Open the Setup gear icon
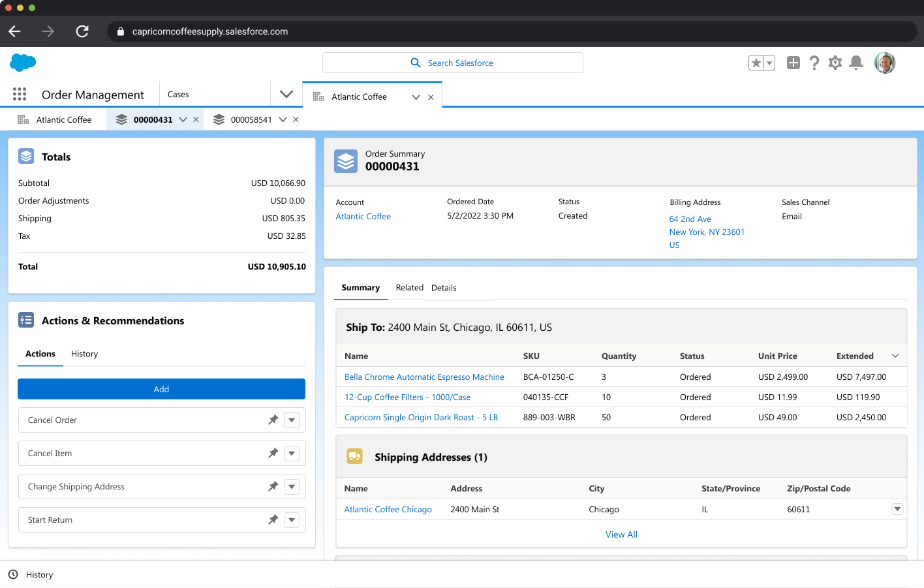Image resolution: width=924 pixels, height=588 pixels. (x=835, y=63)
